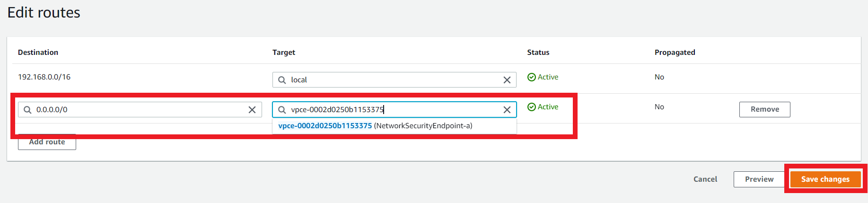This screenshot has height=203, width=868.
Task: Clear the 0.0.0.0/0 destination field
Action: pyautogui.click(x=252, y=110)
